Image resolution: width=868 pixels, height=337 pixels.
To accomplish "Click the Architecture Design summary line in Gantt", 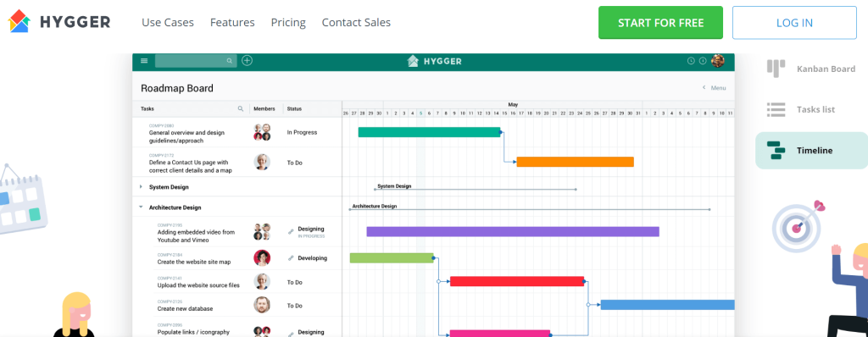I will (x=529, y=209).
